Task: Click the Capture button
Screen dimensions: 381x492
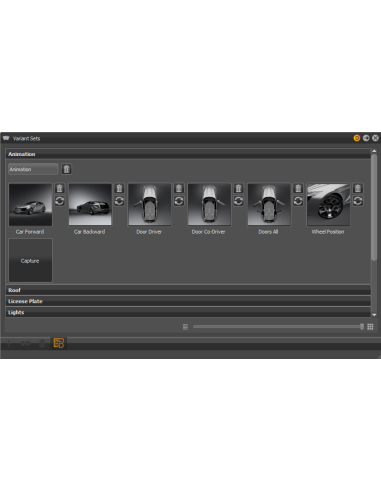Action: coord(30,261)
